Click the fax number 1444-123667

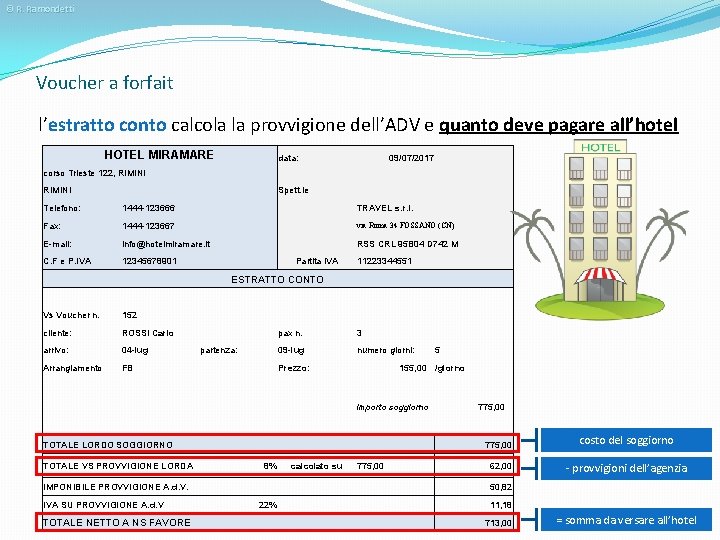point(148,226)
